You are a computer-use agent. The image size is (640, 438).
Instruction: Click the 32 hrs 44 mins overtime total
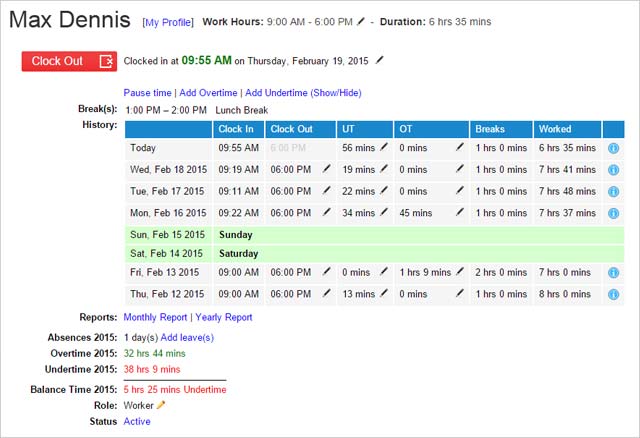coord(155,354)
